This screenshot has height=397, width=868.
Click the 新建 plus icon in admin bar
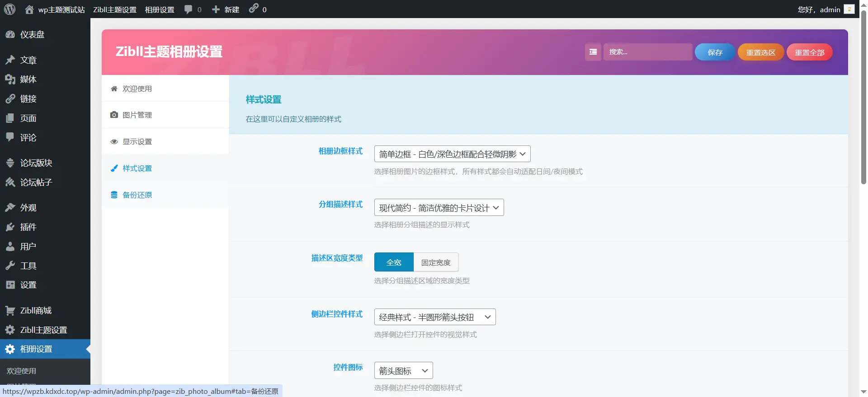point(216,9)
